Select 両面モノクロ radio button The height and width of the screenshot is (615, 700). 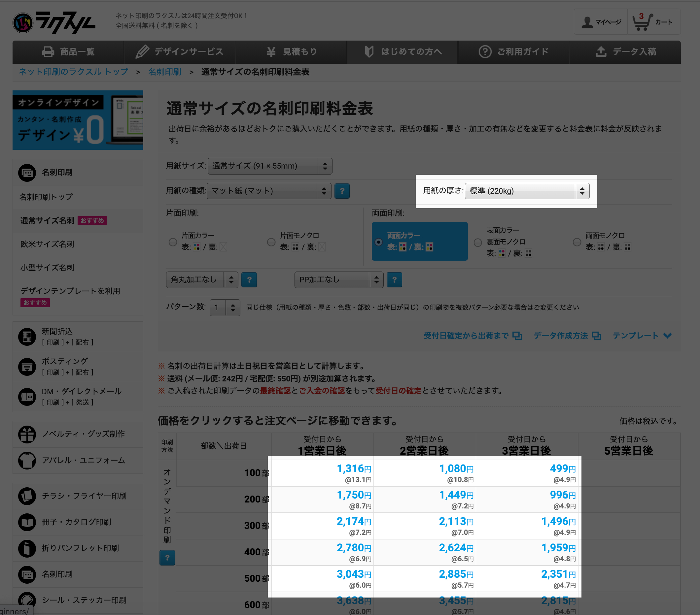click(x=577, y=242)
